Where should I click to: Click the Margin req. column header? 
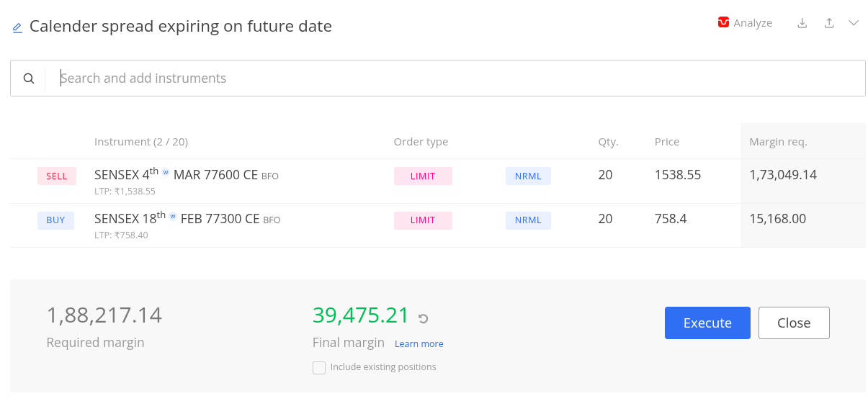tap(778, 142)
